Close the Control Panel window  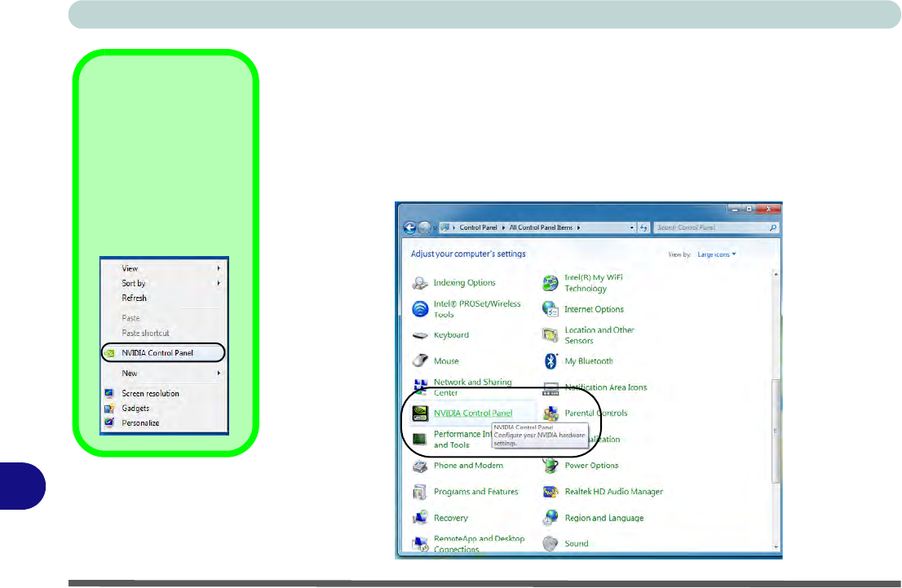pos(768,210)
